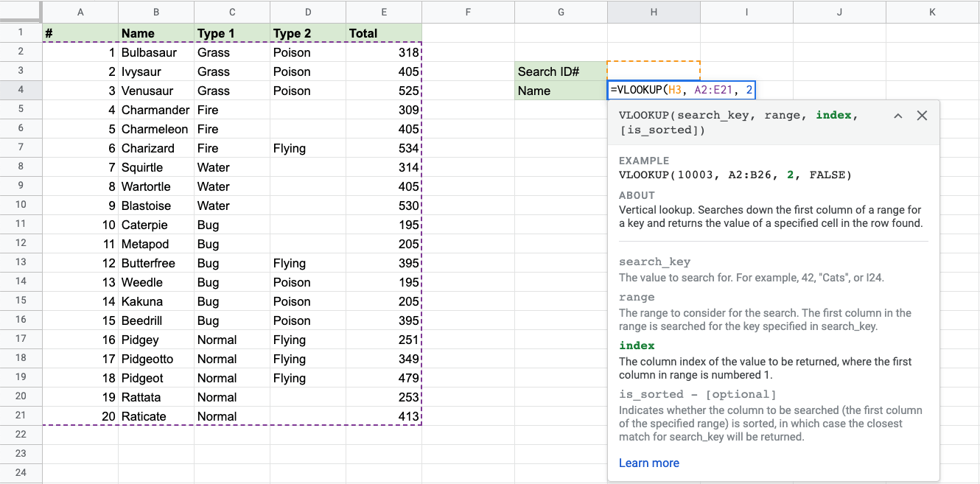Close the VLOOKUP help popup
This screenshot has height=484, width=980.
pos(922,116)
